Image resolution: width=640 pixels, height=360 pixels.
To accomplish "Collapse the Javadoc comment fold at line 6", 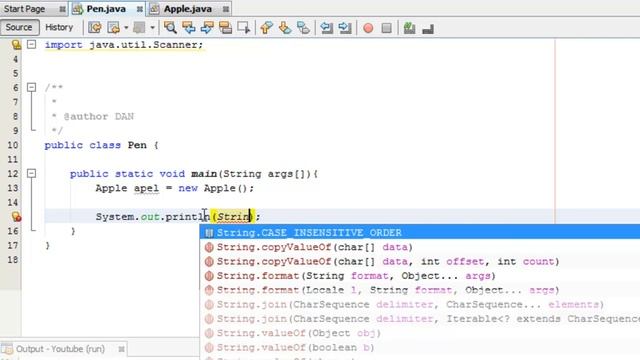I will point(31,87).
